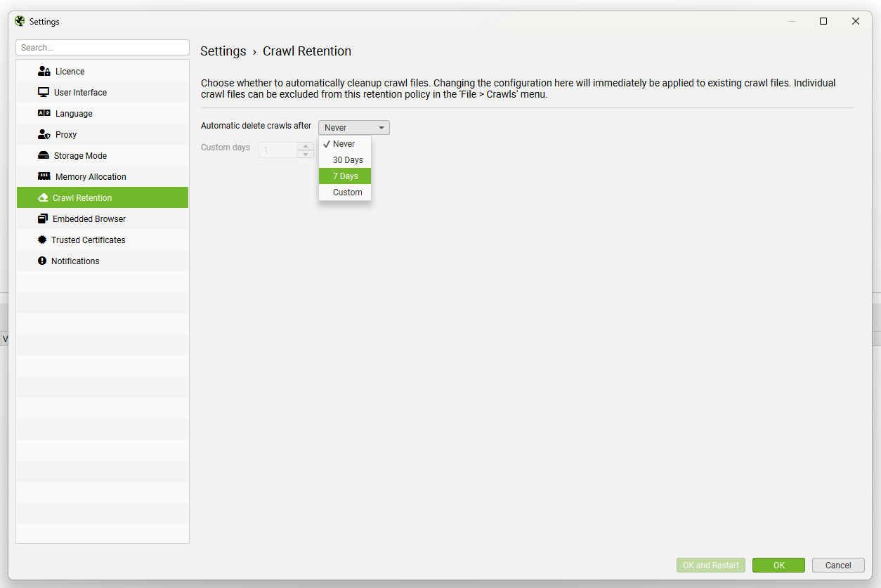
Task: Open the Automatic delete crawls dropdown arrow
Action: pyautogui.click(x=381, y=127)
